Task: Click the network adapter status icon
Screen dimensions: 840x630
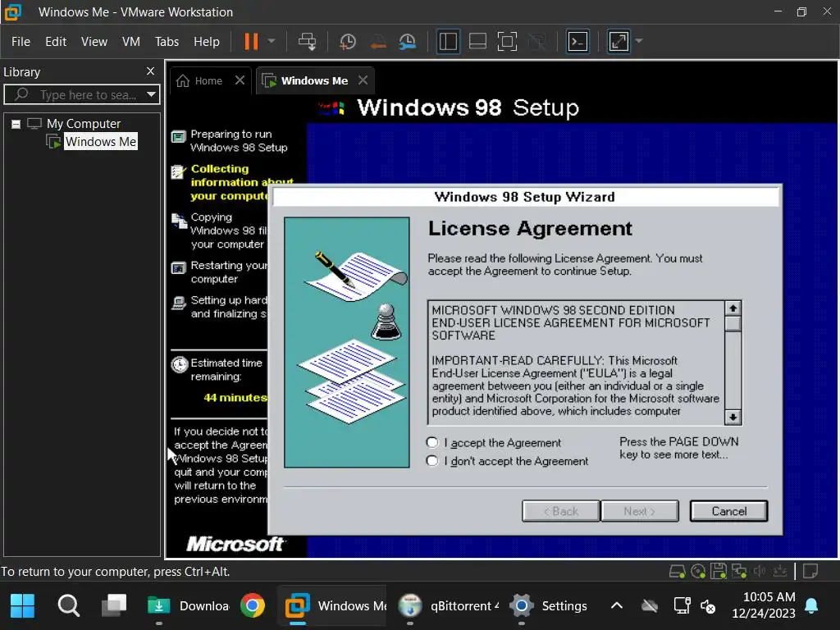Action: [739, 572]
